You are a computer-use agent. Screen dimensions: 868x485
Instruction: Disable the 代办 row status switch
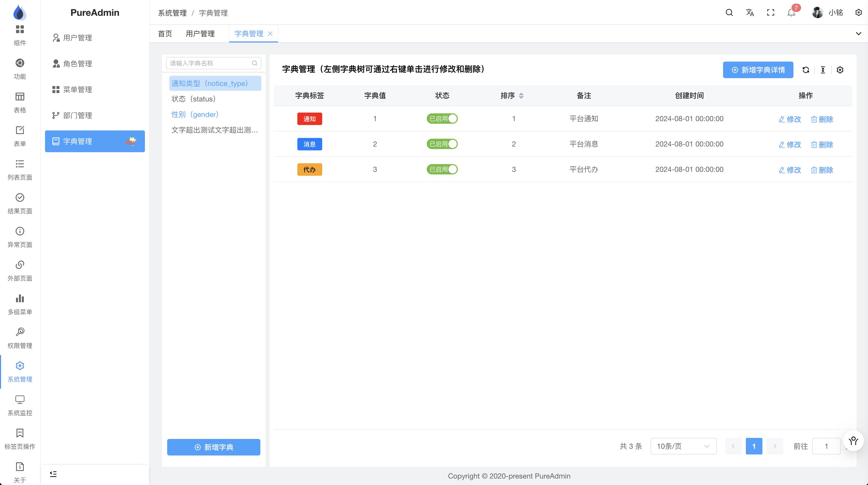(442, 169)
